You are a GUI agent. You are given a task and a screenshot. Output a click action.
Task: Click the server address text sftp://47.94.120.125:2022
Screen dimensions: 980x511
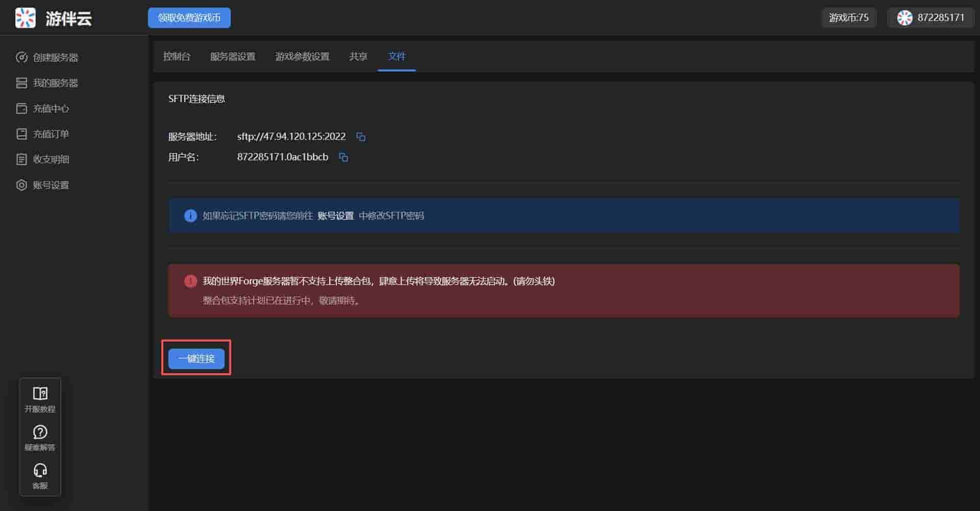[x=291, y=136]
